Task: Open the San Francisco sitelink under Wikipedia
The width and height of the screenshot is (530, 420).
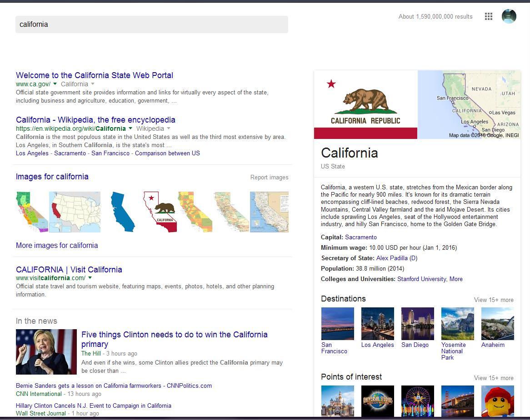Action: 110,153
